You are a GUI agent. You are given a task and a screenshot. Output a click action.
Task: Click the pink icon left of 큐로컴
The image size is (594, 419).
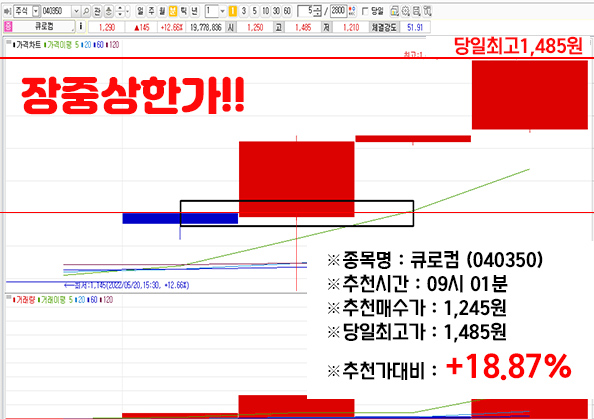pos(8,27)
